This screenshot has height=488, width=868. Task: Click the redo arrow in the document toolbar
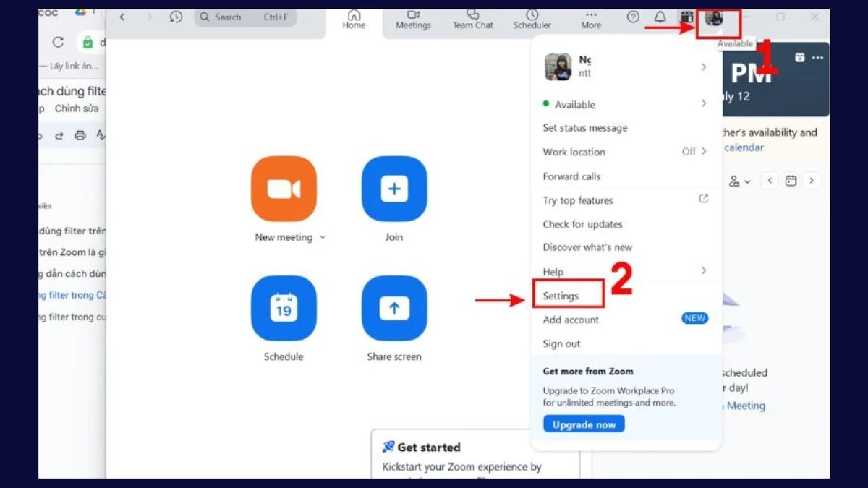[59, 135]
